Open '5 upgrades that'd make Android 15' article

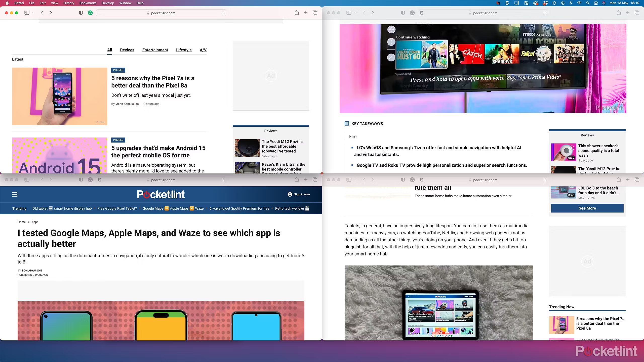coord(158,152)
